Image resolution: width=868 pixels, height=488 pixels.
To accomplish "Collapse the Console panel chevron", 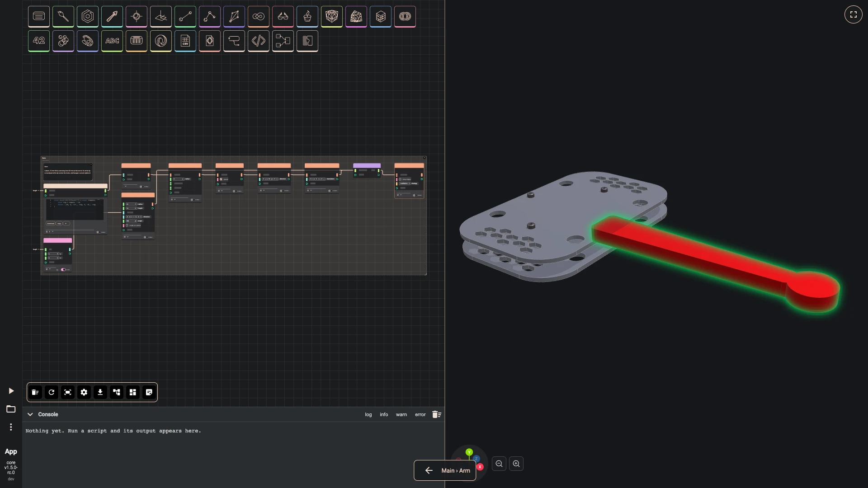I will [30, 414].
